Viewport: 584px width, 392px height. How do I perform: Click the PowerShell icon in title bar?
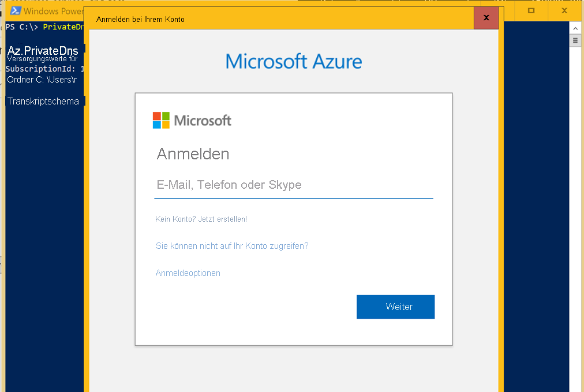tap(16, 11)
